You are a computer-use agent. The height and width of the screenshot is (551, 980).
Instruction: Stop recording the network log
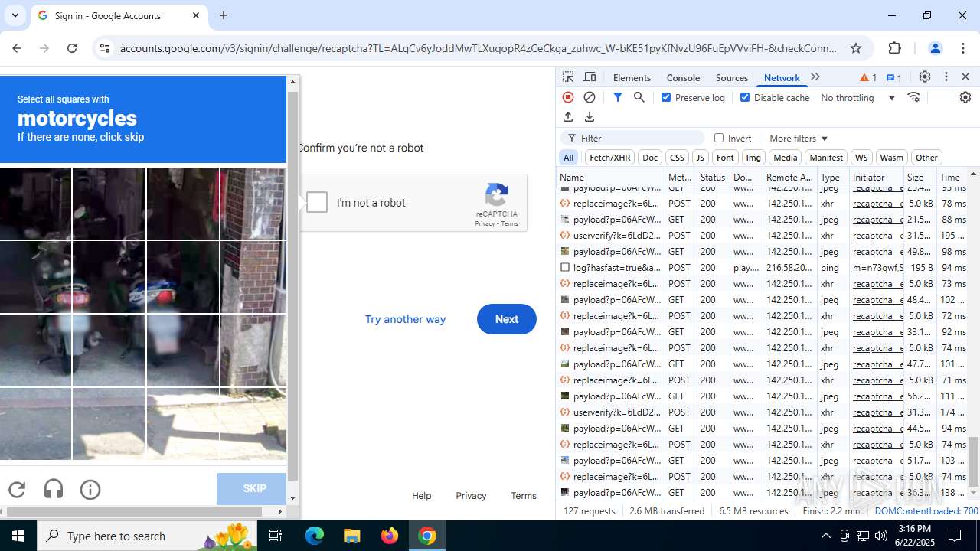[568, 97]
